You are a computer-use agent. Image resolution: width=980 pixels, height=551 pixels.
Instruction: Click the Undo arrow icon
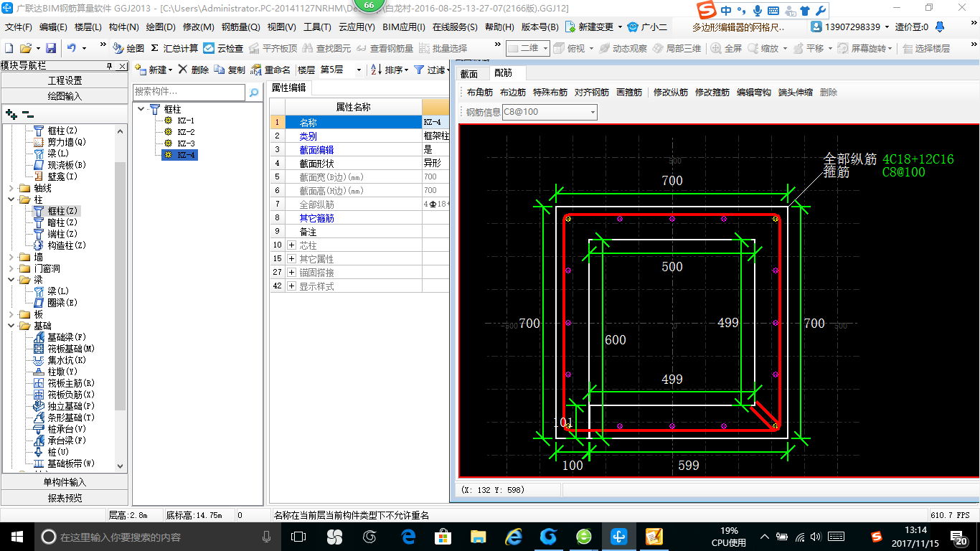(x=72, y=48)
